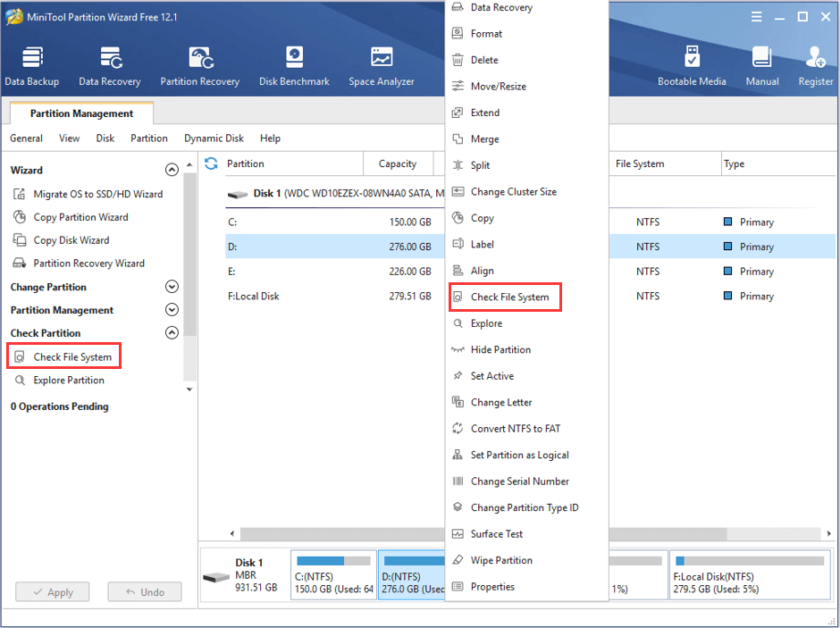Click Migrate OS to SSD/HD Wizard

(97, 194)
